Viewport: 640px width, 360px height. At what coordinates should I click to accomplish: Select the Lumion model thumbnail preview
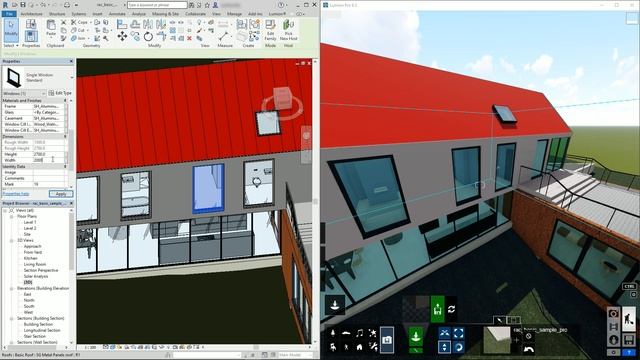point(497,340)
